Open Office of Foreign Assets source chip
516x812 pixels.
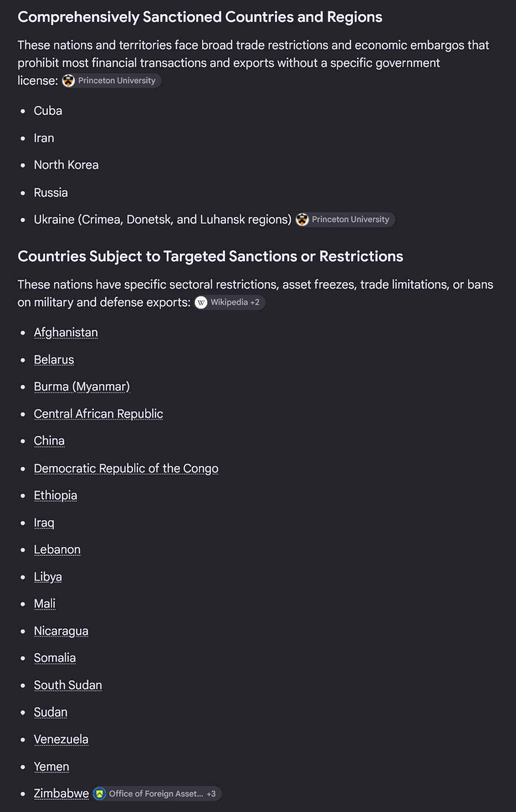pos(157,793)
